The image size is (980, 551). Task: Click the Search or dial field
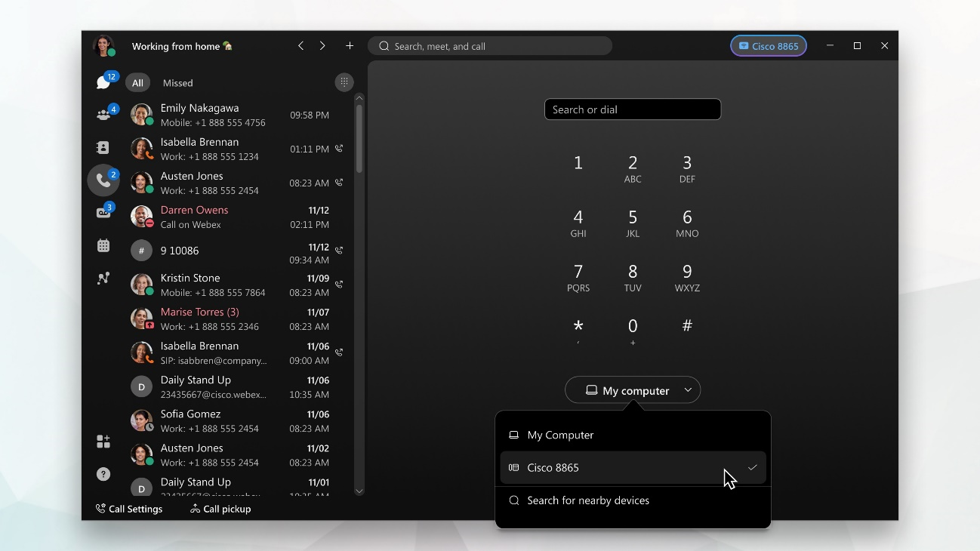tap(633, 109)
